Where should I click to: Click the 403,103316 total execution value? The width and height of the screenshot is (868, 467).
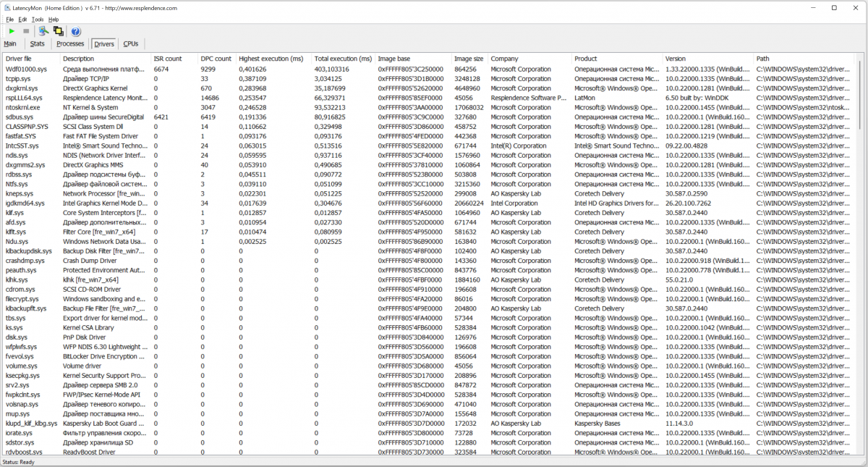point(332,70)
